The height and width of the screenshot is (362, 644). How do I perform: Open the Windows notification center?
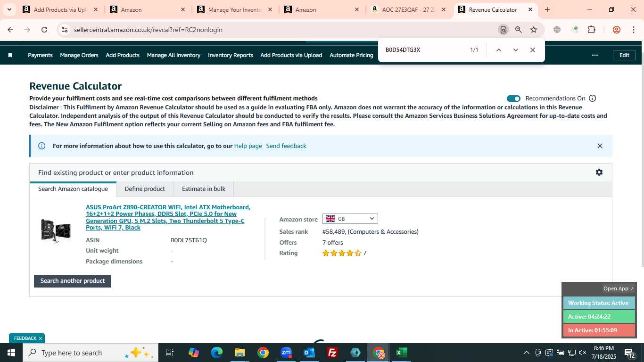[630, 353]
